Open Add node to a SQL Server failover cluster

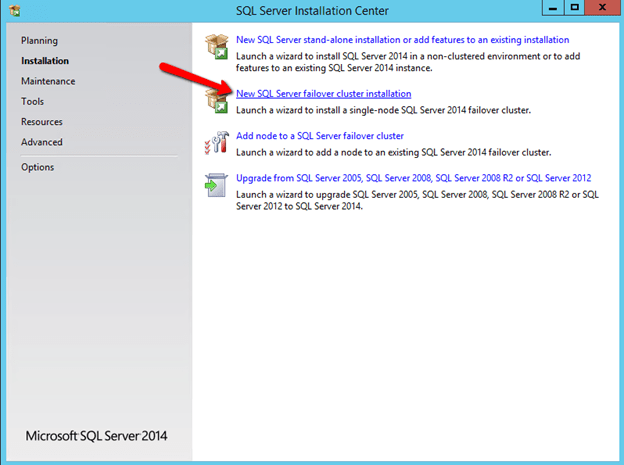point(319,136)
